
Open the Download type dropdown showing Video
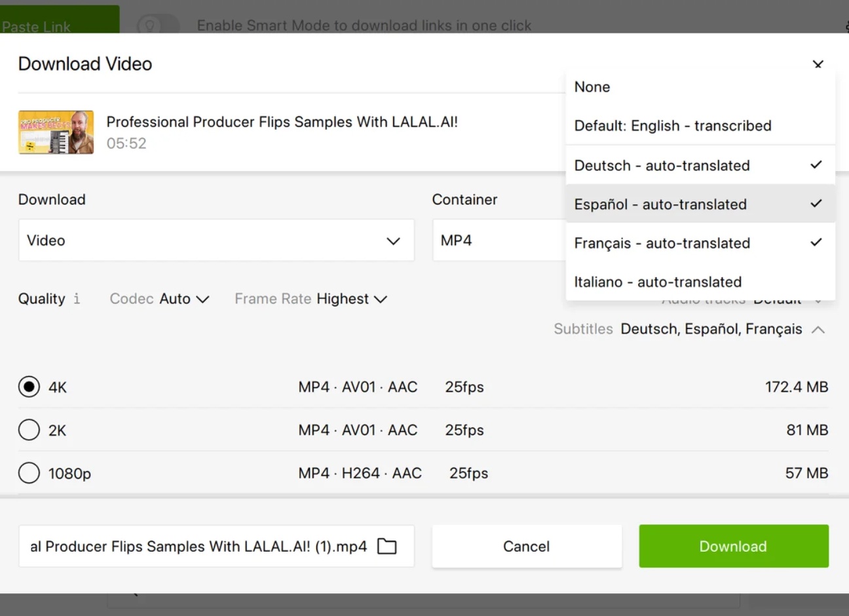216,241
